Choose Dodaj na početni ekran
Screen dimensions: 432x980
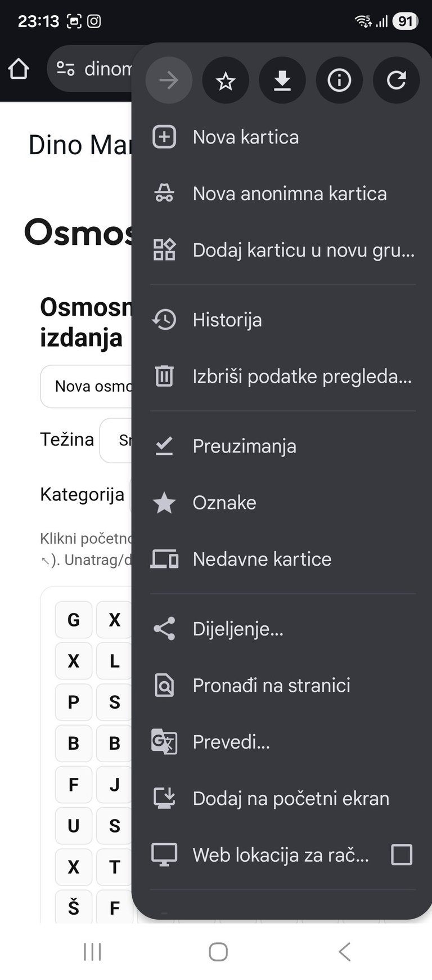[x=290, y=798]
